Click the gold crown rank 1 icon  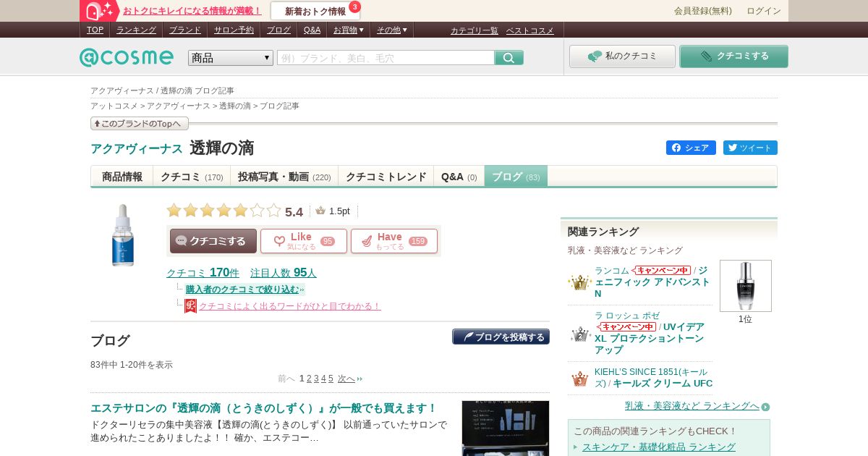579,282
